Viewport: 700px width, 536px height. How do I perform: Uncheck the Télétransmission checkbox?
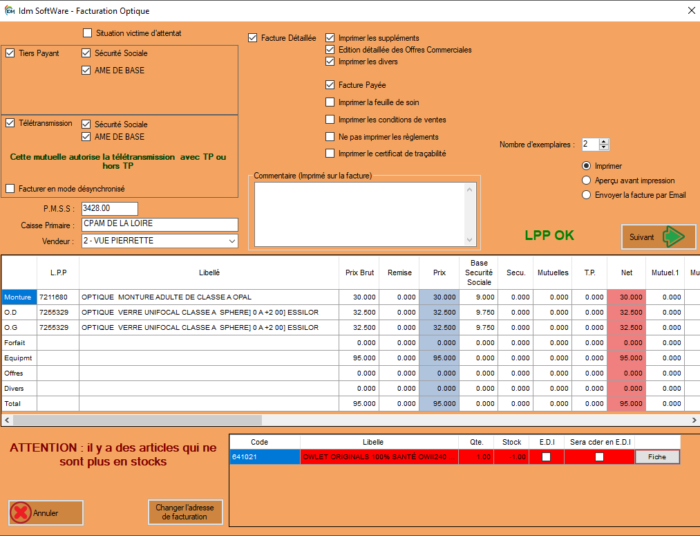(10, 123)
